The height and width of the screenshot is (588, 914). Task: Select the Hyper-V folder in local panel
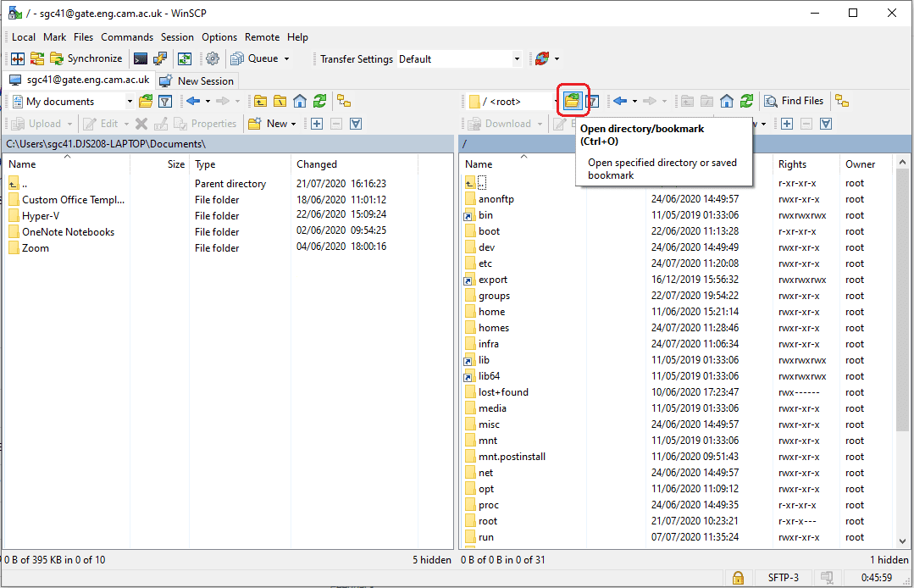click(41, 216)
